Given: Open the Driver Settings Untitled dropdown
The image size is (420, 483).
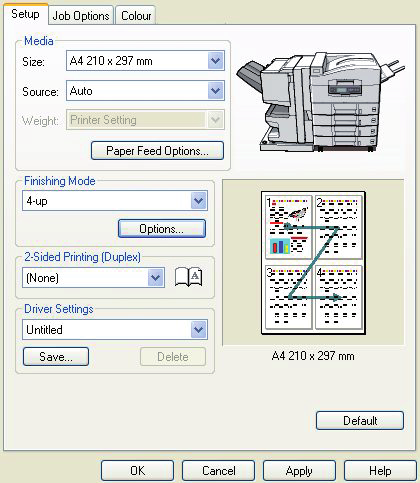Looking at the screenshot, I should 199,330.
